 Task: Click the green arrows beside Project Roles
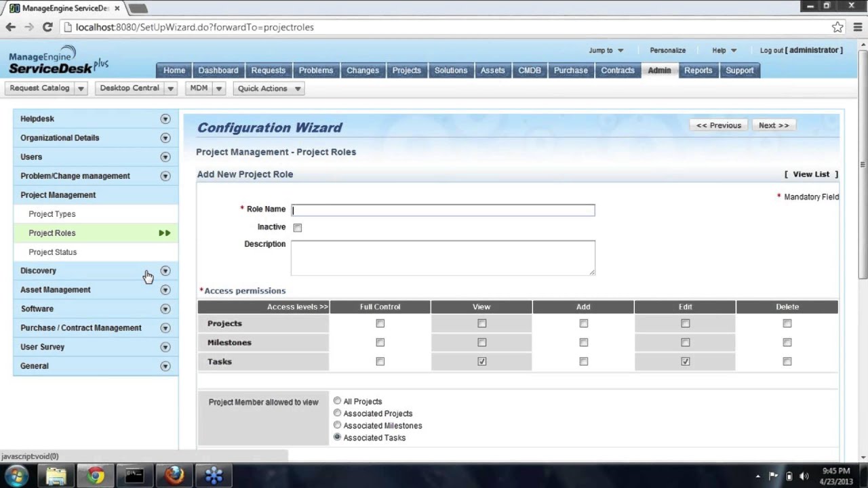click(165, 233)
